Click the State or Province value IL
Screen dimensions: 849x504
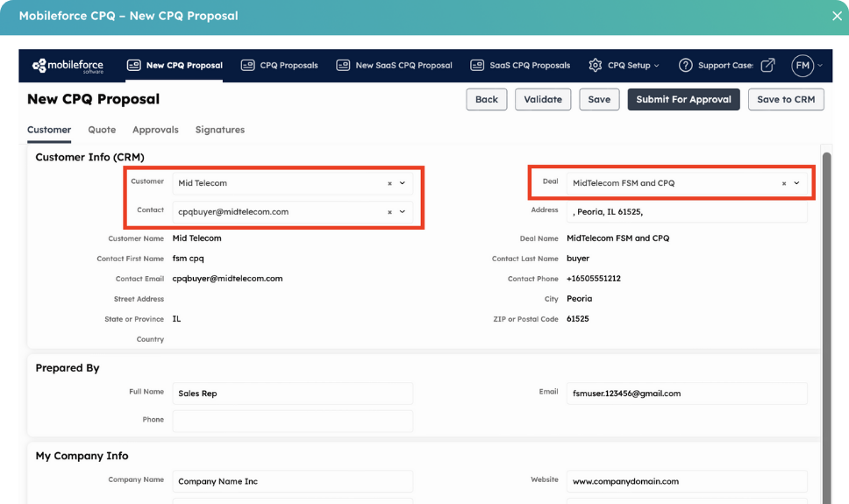[x=176, y=319]
